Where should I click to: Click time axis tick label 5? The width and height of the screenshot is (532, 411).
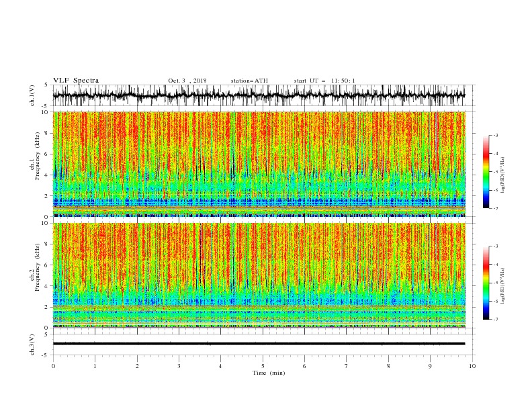point(263,366)
